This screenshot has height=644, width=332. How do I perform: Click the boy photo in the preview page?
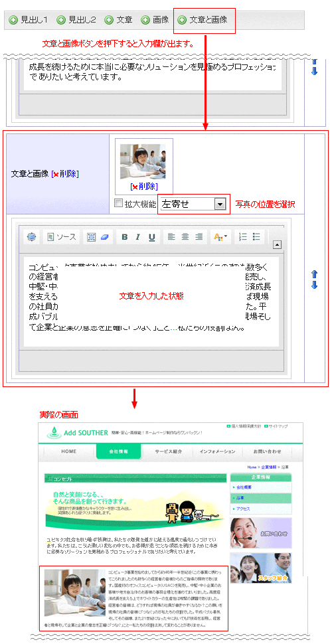tap(75, 594)
